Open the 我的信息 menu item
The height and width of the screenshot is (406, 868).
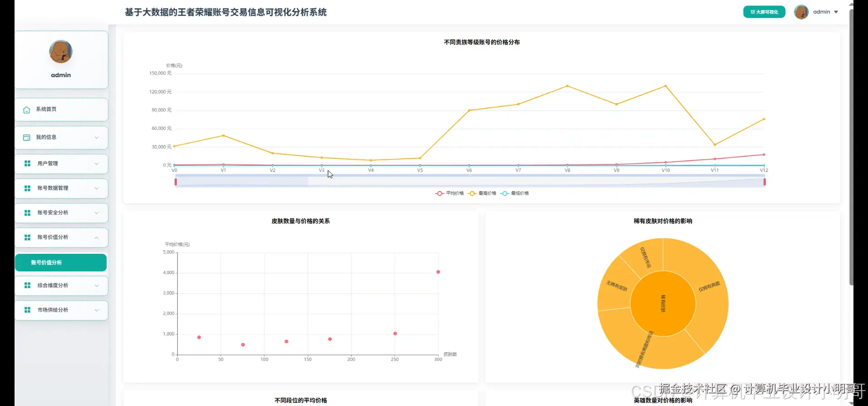click(x=61, y=138)
